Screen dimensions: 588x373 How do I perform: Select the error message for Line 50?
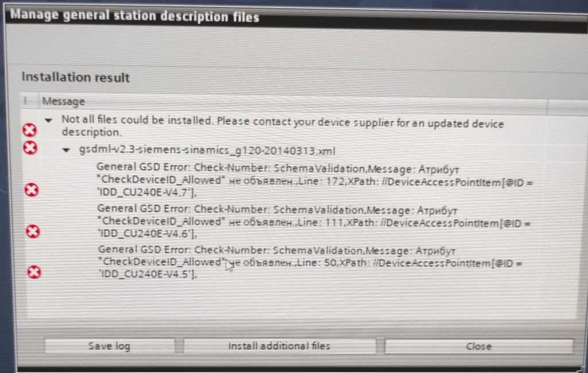(310, 262)
